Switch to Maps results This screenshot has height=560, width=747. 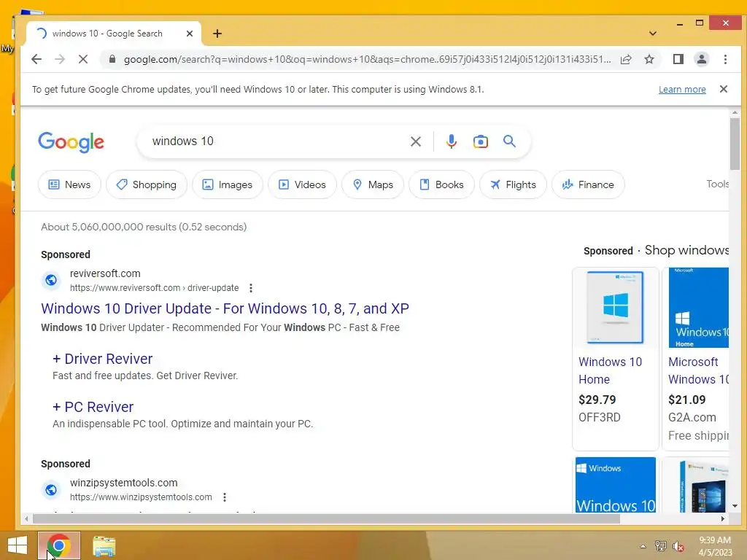[x=373, y=184]
